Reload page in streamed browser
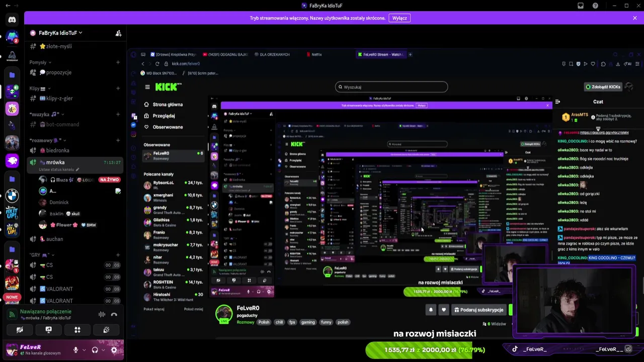644x362 pixels. coord(157,64)
